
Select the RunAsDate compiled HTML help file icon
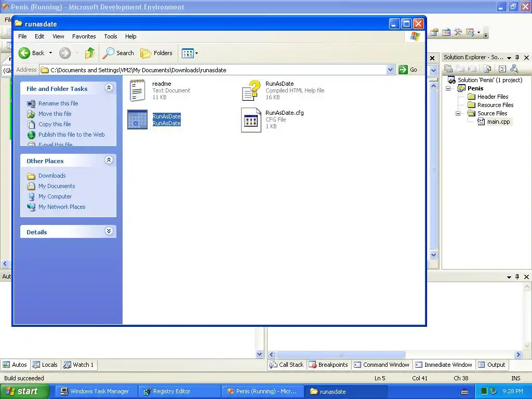(251, 90)
